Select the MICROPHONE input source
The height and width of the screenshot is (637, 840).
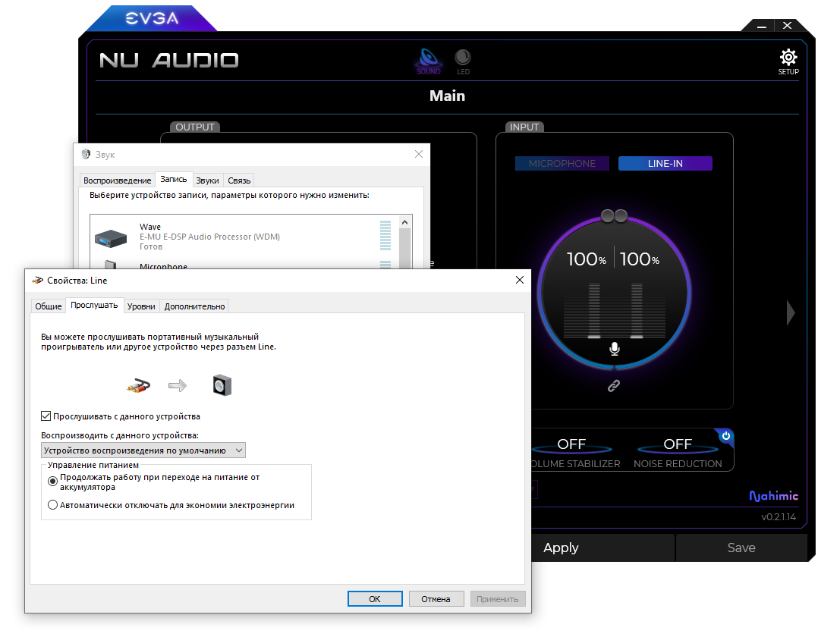pos(562,163)
